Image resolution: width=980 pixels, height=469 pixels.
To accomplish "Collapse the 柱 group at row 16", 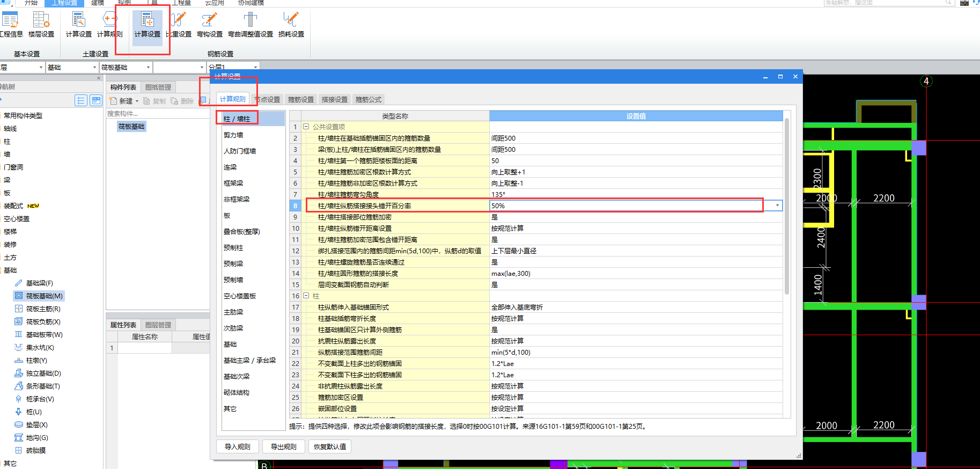I will [306, 296].
